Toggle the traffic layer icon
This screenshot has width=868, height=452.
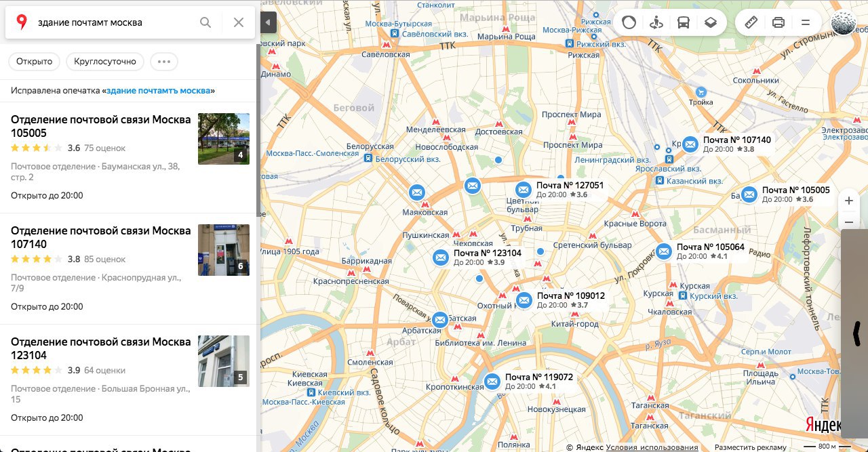click(x=629, y=22)
